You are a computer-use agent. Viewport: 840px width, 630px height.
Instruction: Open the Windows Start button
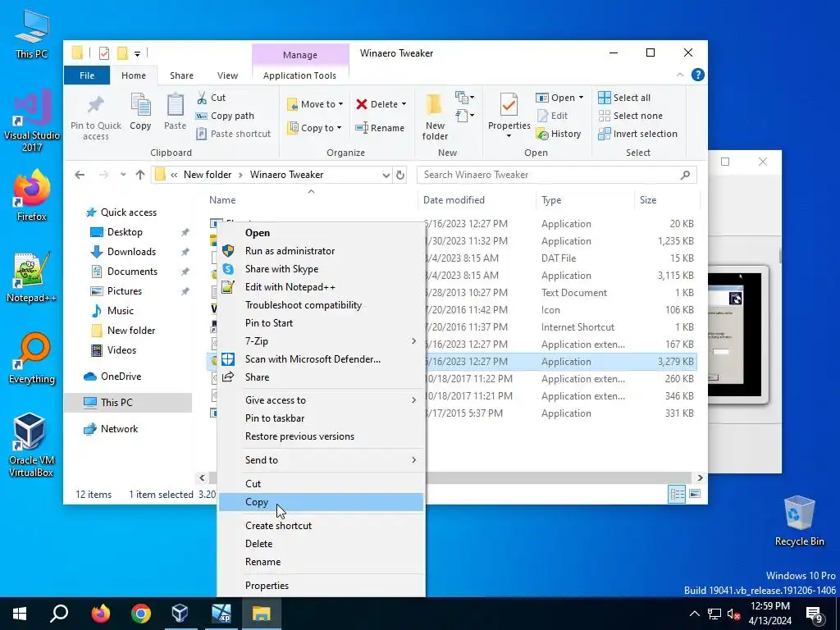click(x=20, y=614)
